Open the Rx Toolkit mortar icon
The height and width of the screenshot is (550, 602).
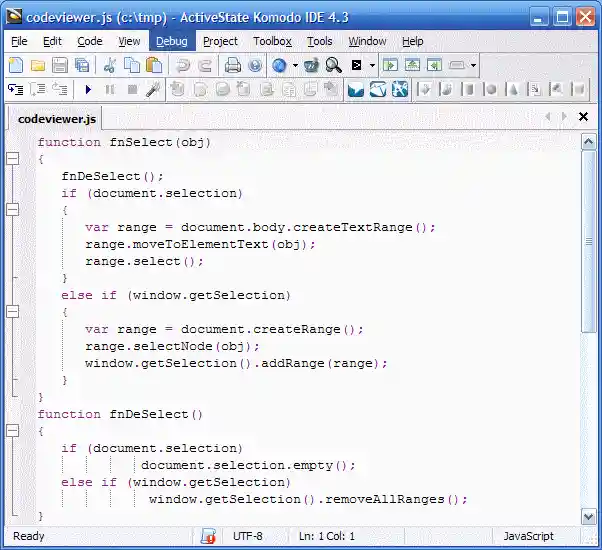311,65
